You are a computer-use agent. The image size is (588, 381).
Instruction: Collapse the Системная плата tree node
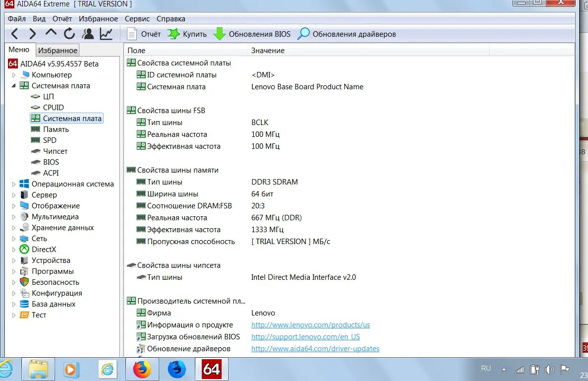[14, 85]
